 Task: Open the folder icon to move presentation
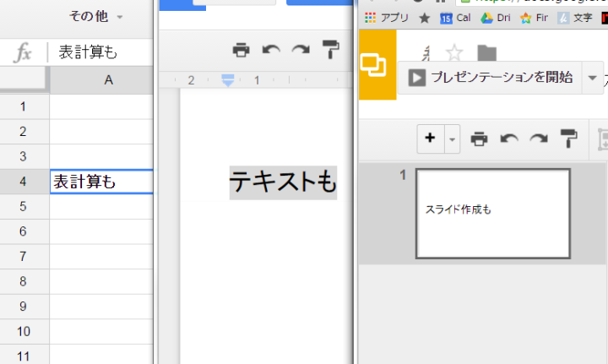486,53
